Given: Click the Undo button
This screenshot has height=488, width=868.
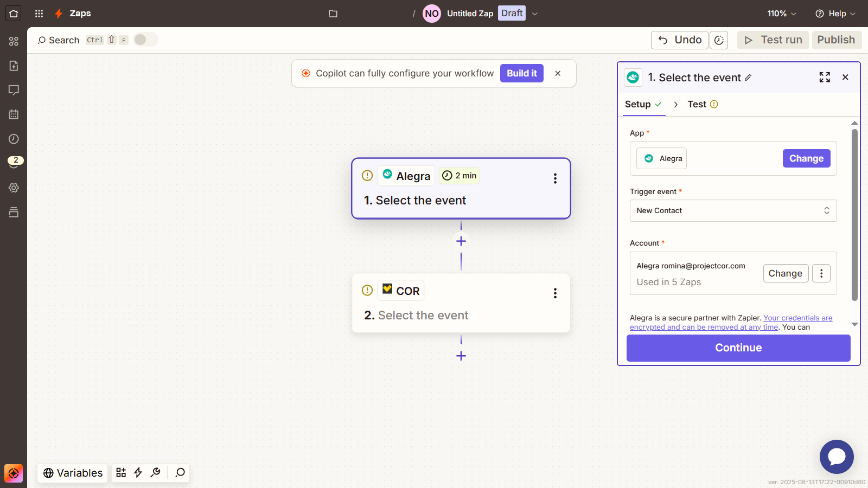Looking at the screenshot, I should click(x=680, y=40).
